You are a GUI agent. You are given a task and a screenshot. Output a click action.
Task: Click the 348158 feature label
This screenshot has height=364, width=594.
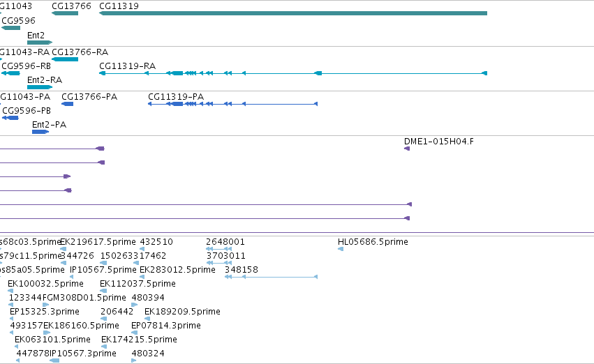242,269
